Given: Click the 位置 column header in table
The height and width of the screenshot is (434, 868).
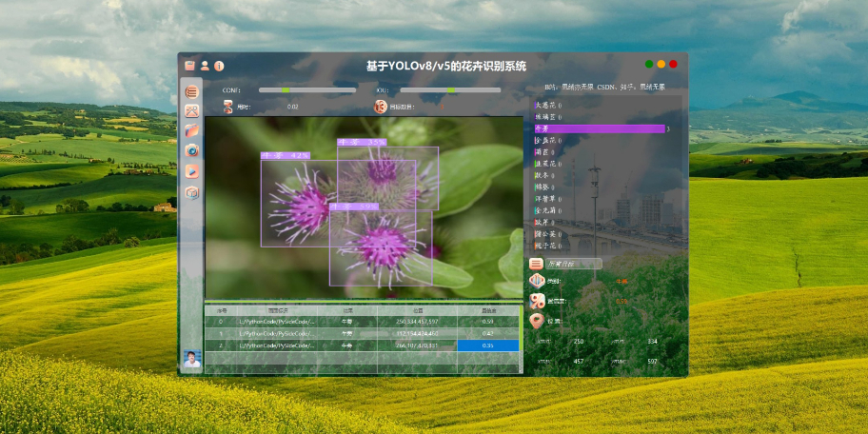Looking at the screenshot, I should click(418, 311).
